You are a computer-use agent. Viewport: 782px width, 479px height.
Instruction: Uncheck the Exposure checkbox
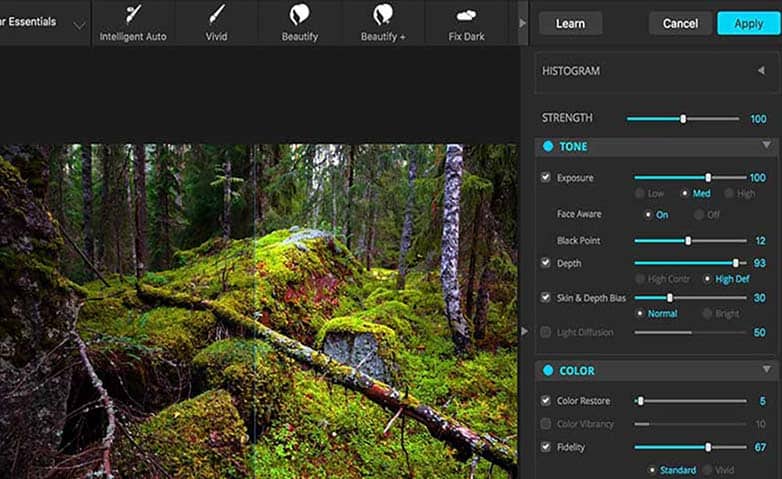546,177
